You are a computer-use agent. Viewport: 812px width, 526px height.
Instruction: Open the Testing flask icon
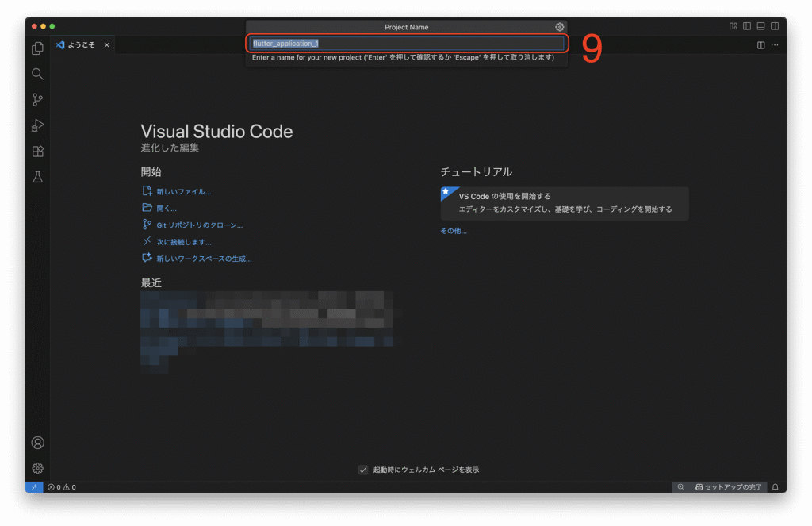37,177
